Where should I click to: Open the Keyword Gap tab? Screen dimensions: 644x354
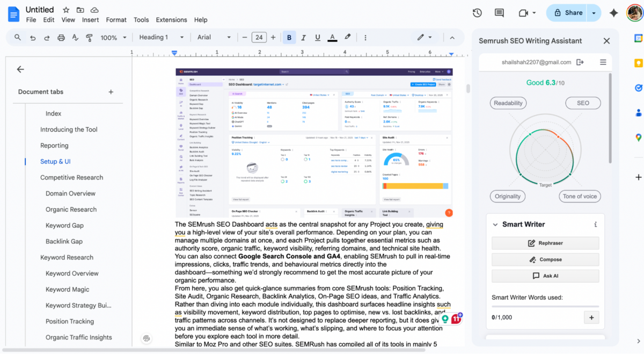click(x=64, y=226)
